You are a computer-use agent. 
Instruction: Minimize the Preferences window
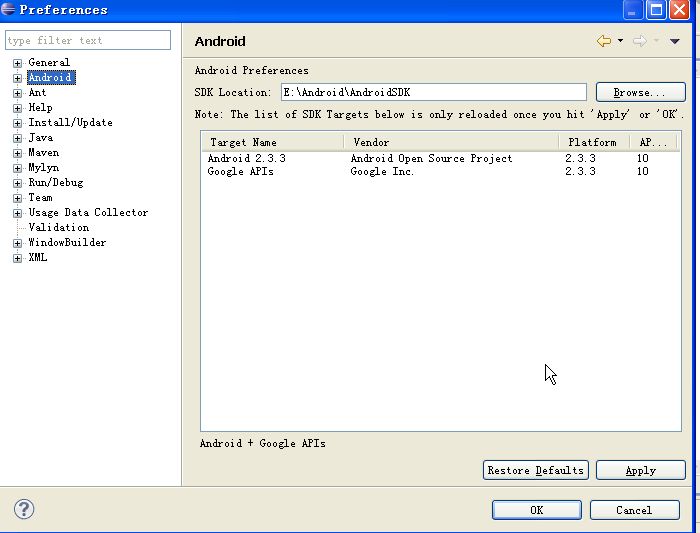[x=633, y=10]
